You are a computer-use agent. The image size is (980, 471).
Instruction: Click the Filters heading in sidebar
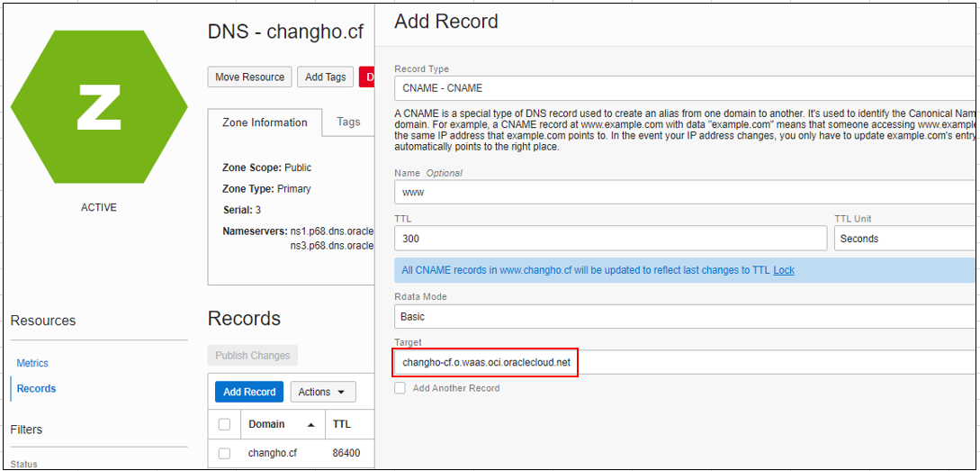coord(26,430)
